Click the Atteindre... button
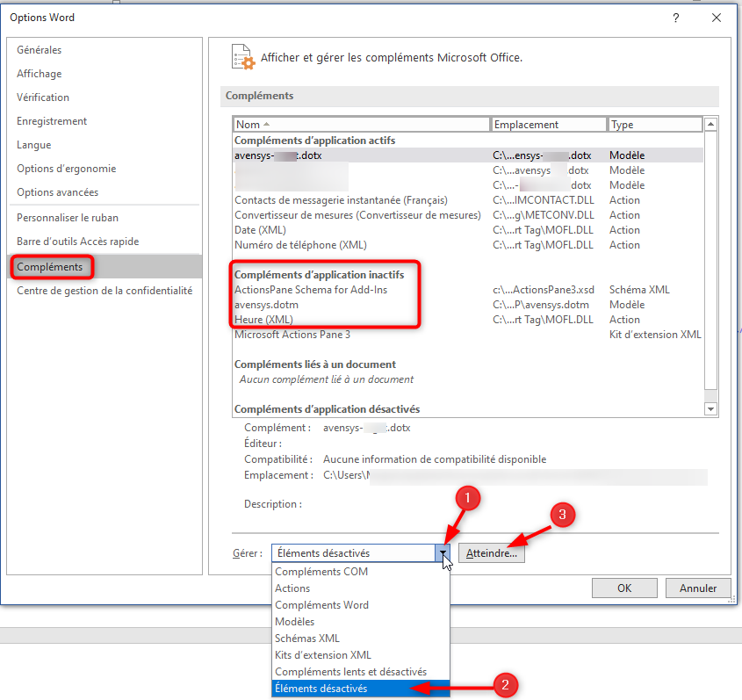The width and height of the screenshot is (742, 700). [x=492, y=553]
